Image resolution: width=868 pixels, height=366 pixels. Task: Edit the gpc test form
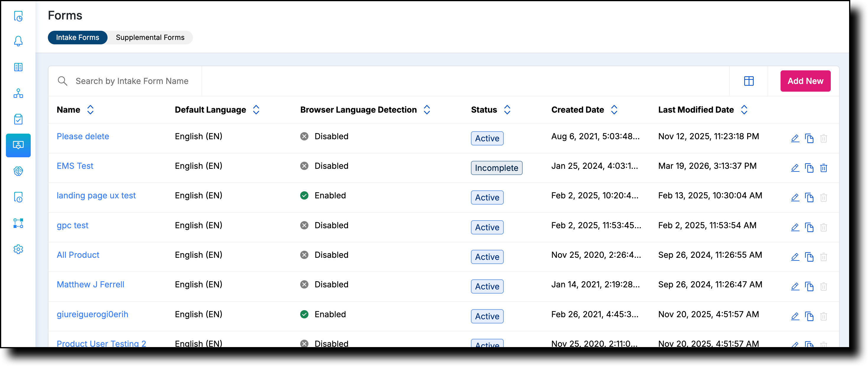[795, 227]
